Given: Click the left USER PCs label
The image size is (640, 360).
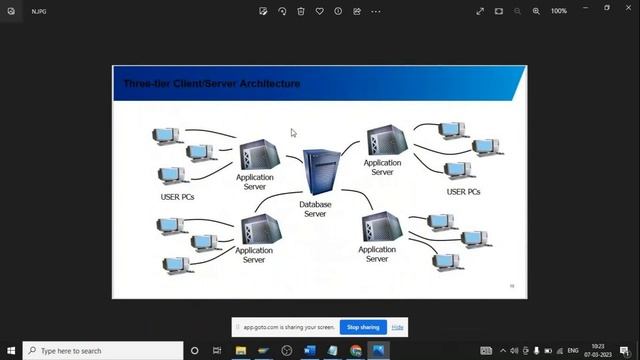Looking at the screenshot, I should click(x=177, y=197).
